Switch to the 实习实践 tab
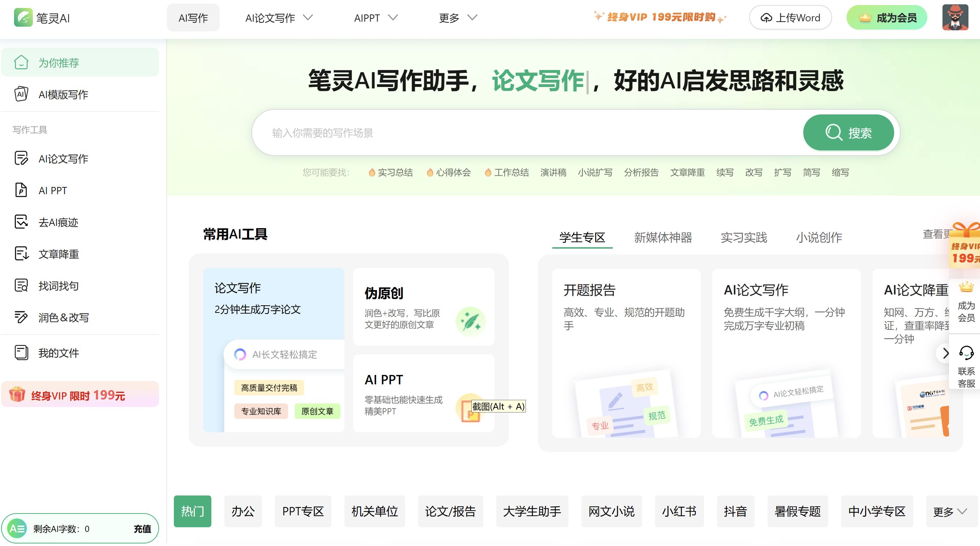The image size is (980, 546). [744, 237]
